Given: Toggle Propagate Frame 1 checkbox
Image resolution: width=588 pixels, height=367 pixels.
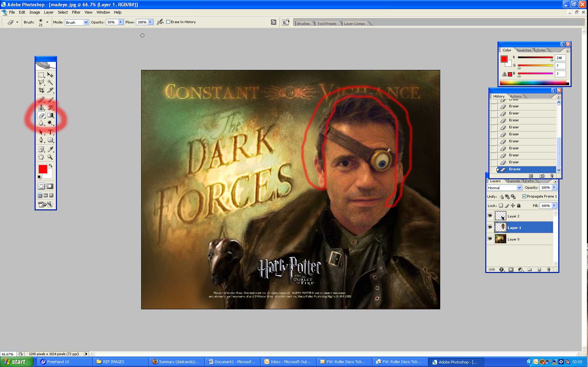Looking at the screenshot, I should pyautogui.click(x=524, y=196).
